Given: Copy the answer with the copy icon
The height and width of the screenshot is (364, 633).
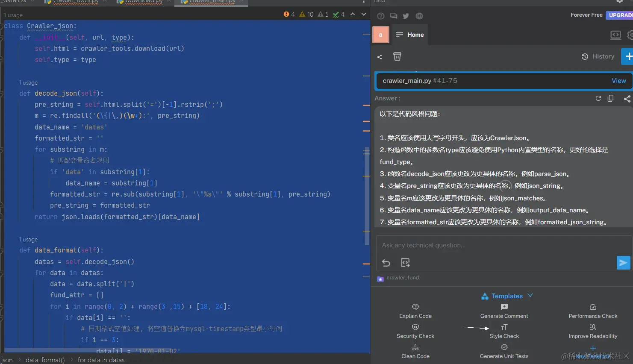Looking at the screenshot, I should coord(610,98).
